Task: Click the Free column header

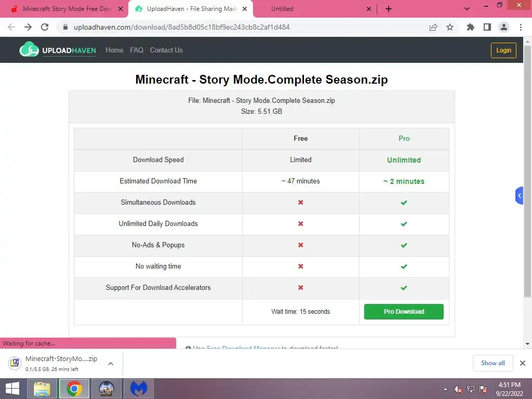Action: pyautogui.click(x=301, y=138)
